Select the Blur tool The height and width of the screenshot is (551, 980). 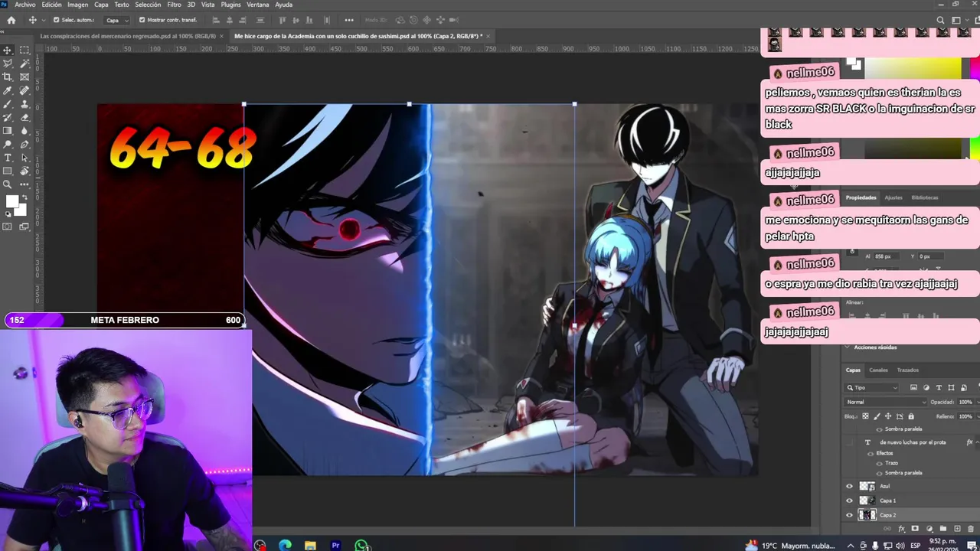coord(24,130)
